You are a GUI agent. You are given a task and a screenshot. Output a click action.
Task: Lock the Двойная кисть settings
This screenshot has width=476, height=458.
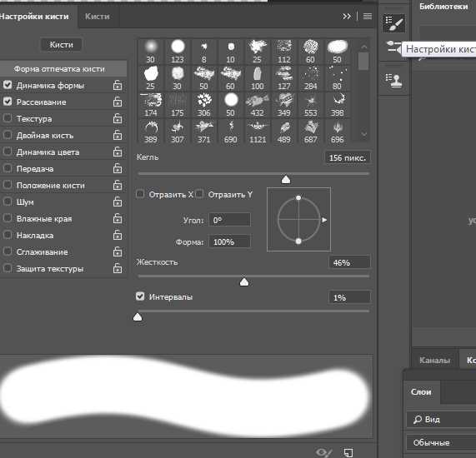point(118,135)
